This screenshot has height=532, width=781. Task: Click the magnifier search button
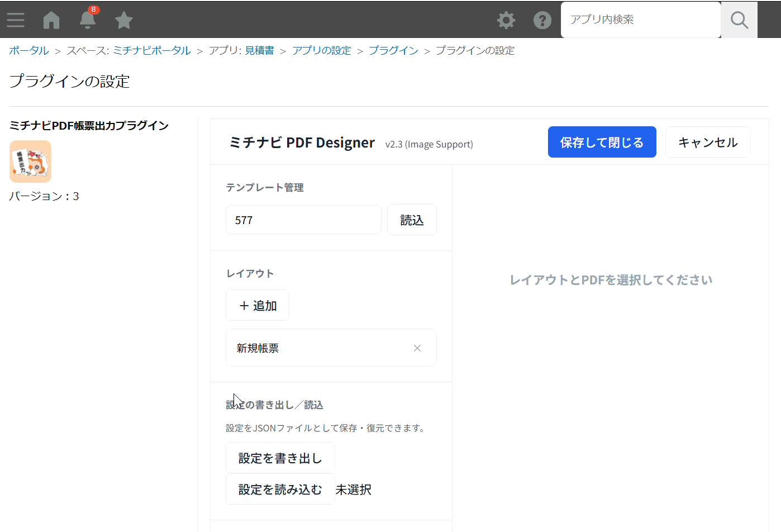[739, 20]
